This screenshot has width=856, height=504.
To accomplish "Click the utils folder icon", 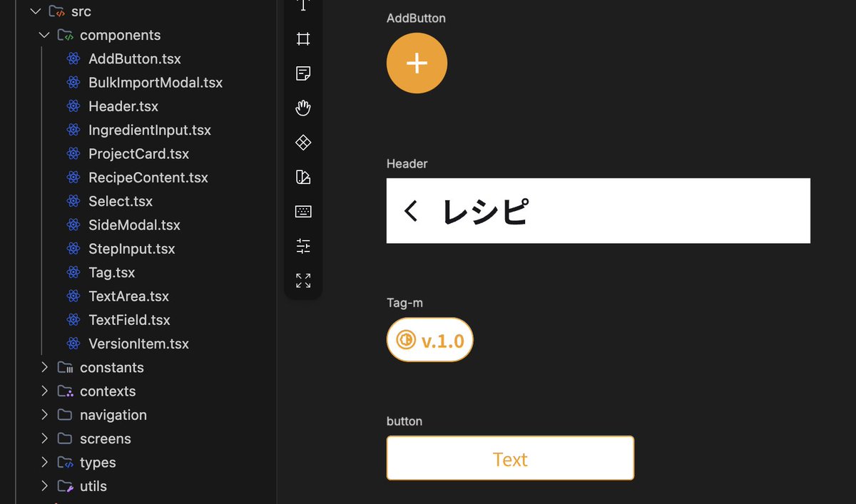I will coord(65,486).
